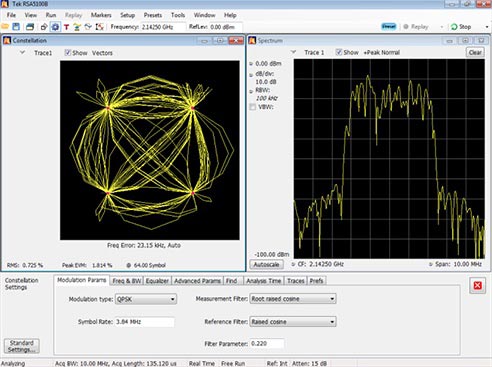Click the blue Preset button
492x367 pixels.
(389, 27)
